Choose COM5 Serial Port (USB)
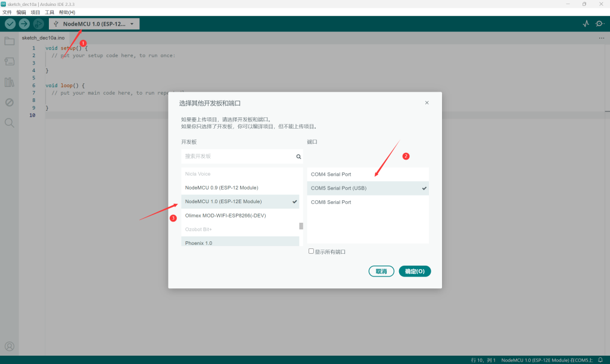Image resolution: width=610 pixels, height=364 pixels. click(x=368, y=188)
